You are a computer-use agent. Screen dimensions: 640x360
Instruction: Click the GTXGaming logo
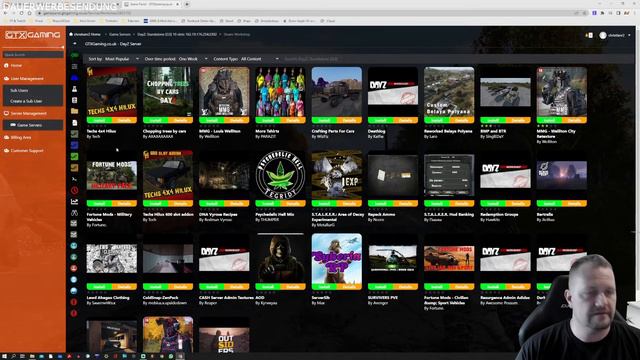click(33, 35)
